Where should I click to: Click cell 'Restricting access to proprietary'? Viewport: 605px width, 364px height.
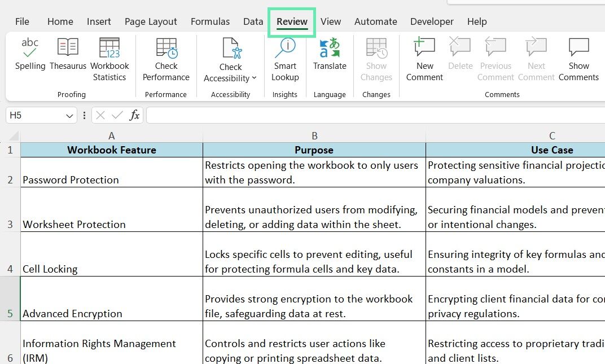click(515, 343)
